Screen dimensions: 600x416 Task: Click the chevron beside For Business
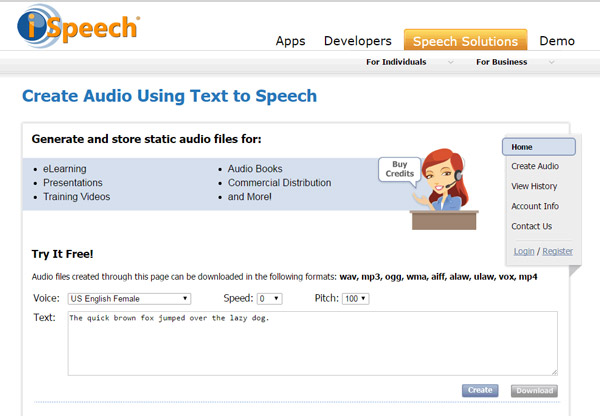pyautogui.click(x=551, y=62)
